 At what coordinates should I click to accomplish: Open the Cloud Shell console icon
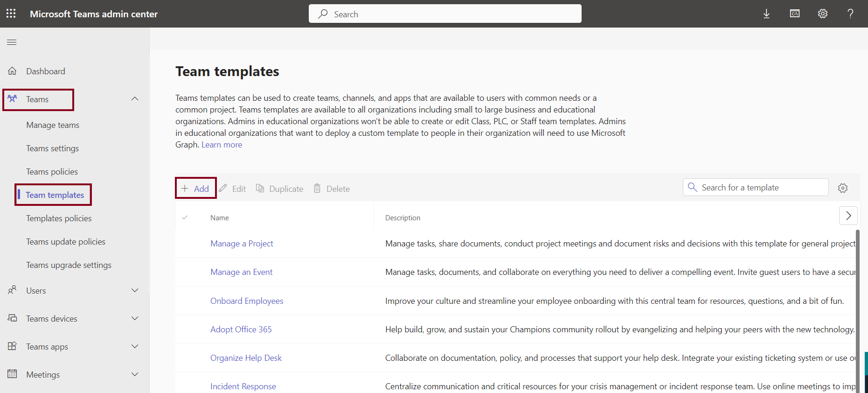[x=795, y=14]
